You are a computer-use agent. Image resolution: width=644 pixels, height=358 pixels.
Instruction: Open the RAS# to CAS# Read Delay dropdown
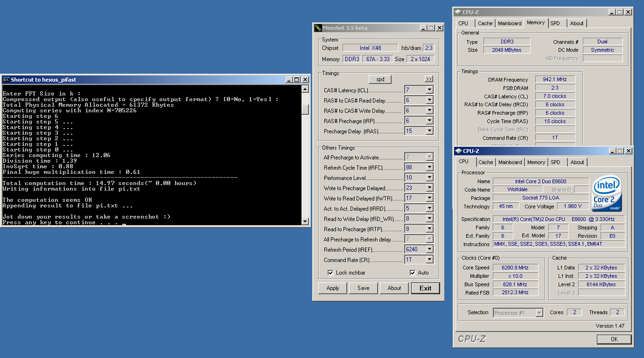[429, 100]
